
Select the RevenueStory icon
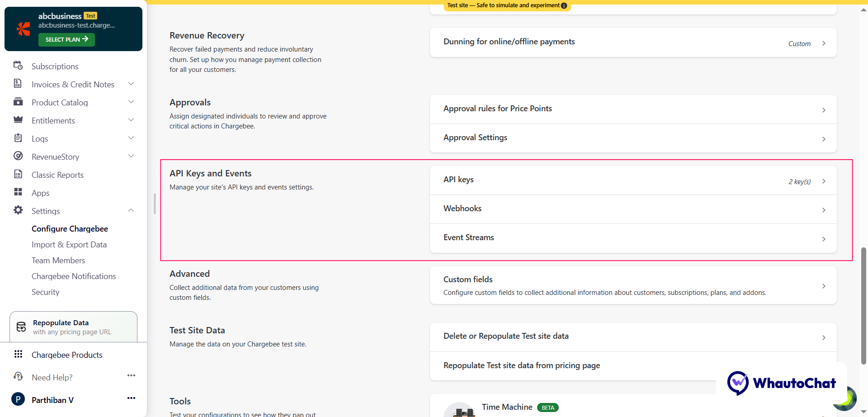18,156
